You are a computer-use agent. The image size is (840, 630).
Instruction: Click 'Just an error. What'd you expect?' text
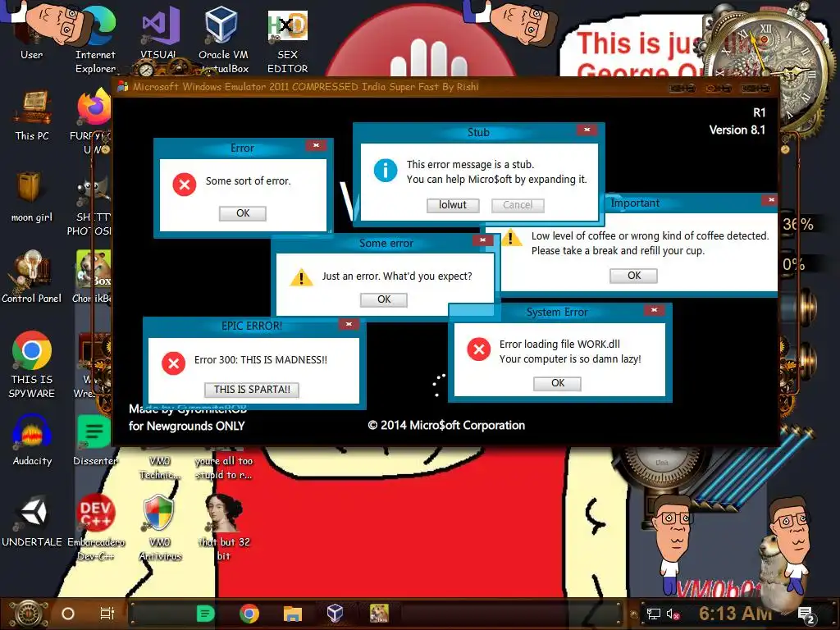[x=397, y=276]
